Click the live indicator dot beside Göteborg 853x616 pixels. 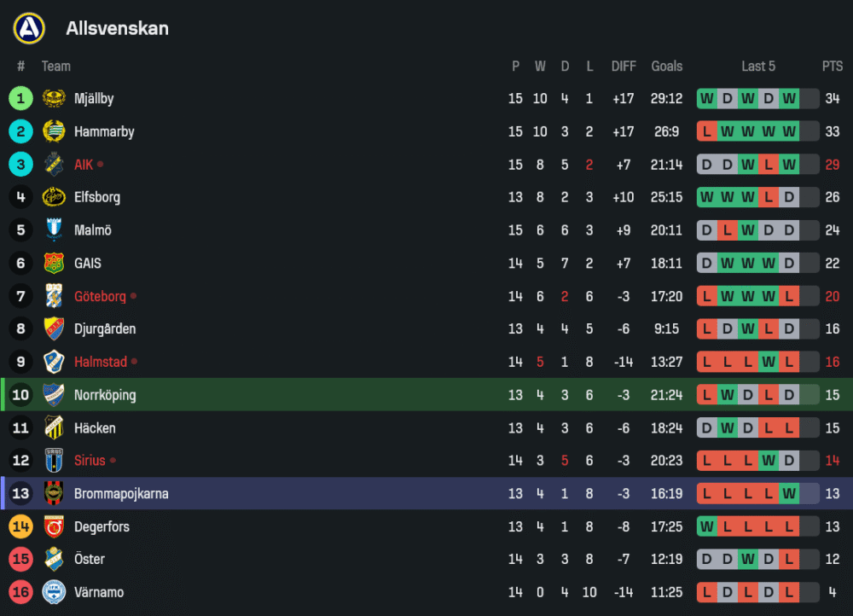[x=133, y=296]
